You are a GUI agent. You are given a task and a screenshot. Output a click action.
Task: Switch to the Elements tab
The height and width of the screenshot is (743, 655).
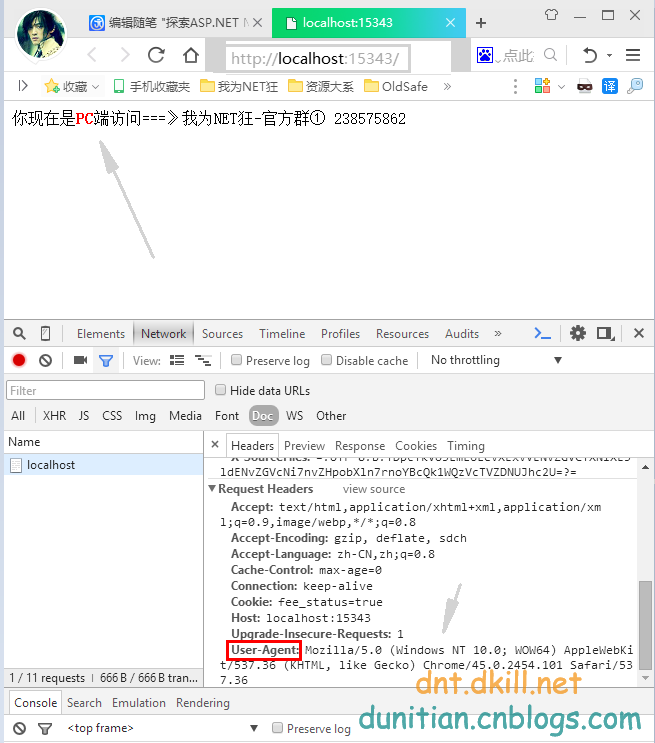coord(101,334)
